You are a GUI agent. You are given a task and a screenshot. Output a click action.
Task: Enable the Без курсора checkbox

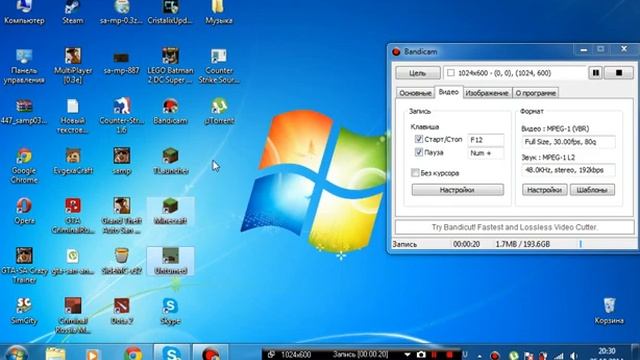[x=415, y=173]
